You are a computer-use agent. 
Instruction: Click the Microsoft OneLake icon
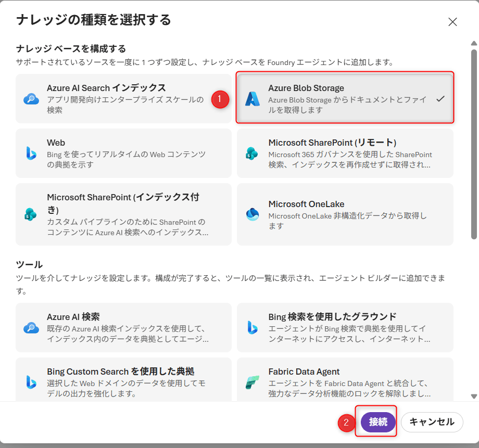pos(253,214)
